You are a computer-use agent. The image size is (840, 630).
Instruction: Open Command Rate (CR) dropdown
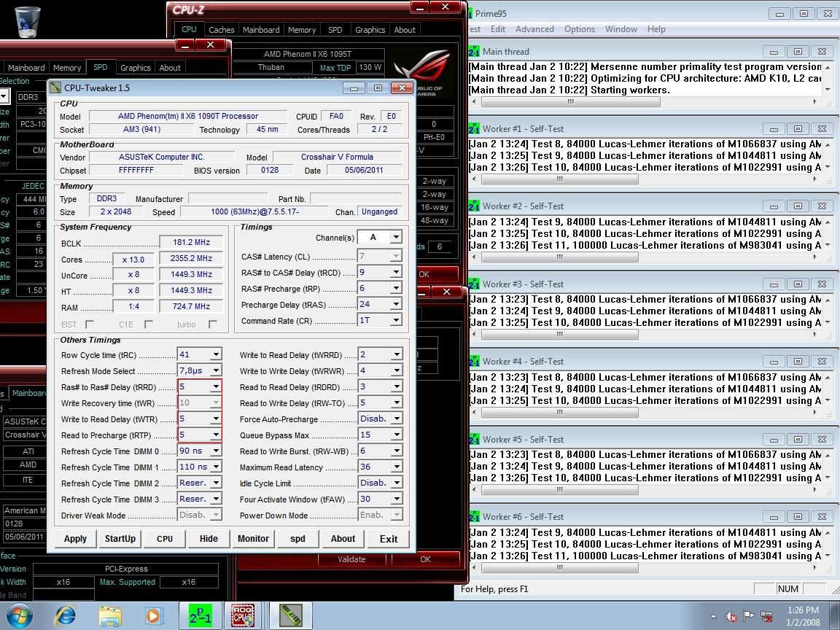(x=395, y=320)
